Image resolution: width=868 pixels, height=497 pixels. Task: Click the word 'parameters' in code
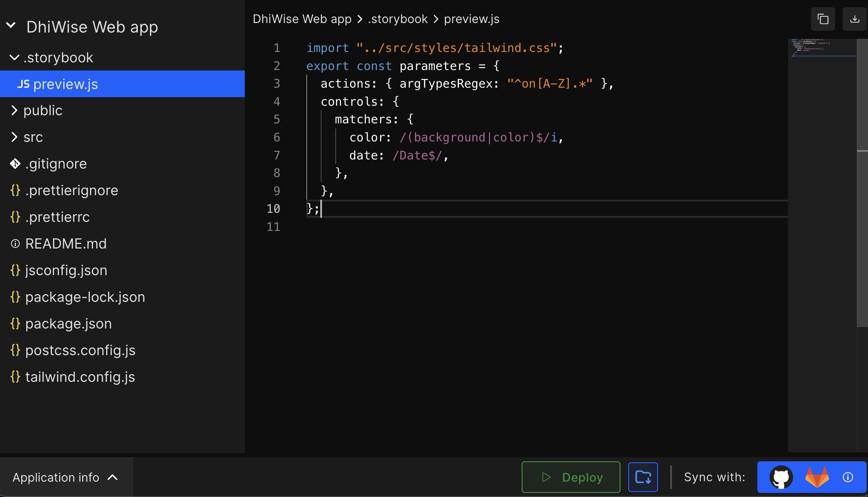(435, 66)
